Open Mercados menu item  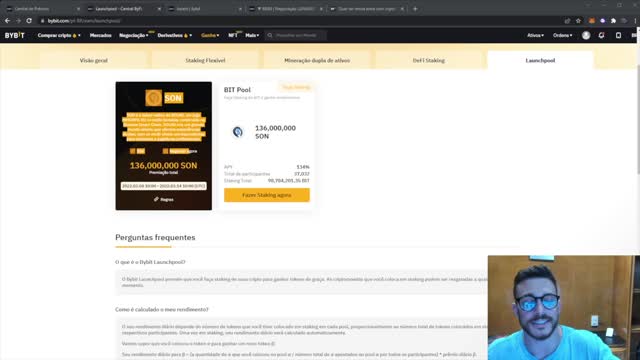pyautogui.click(x=100, y=36)
